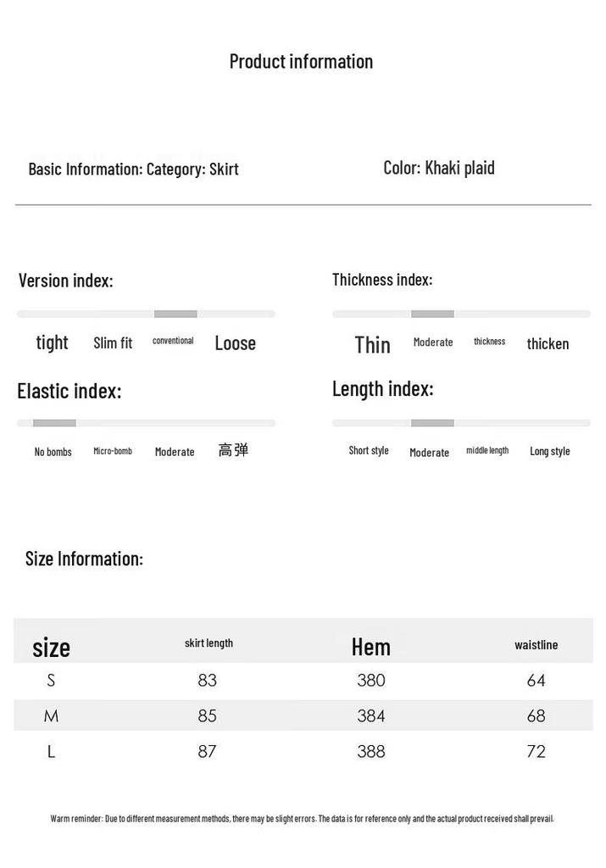Click the 'Color: Khaki plaid' text

click(439, 168)
